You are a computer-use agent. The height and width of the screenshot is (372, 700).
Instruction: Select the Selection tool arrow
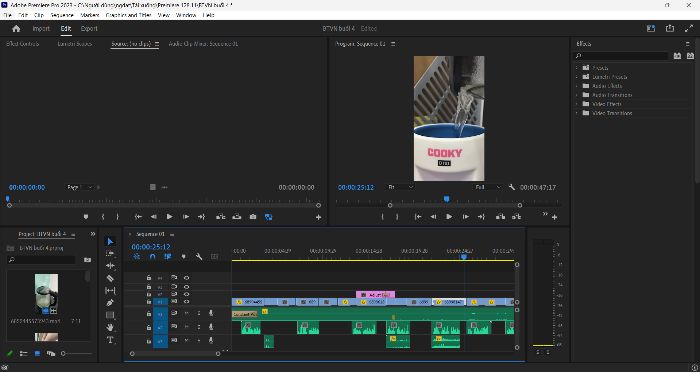[110, 242]
